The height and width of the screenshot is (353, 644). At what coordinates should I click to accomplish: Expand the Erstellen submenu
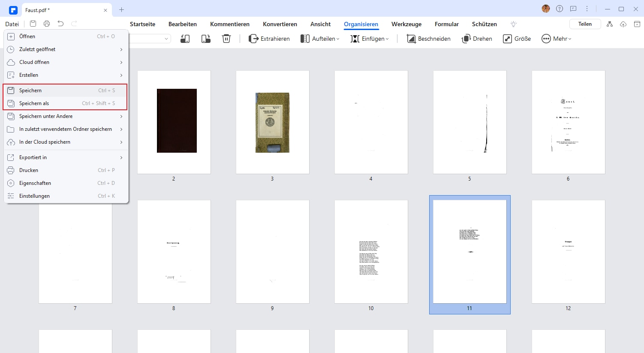click(66, 75)
